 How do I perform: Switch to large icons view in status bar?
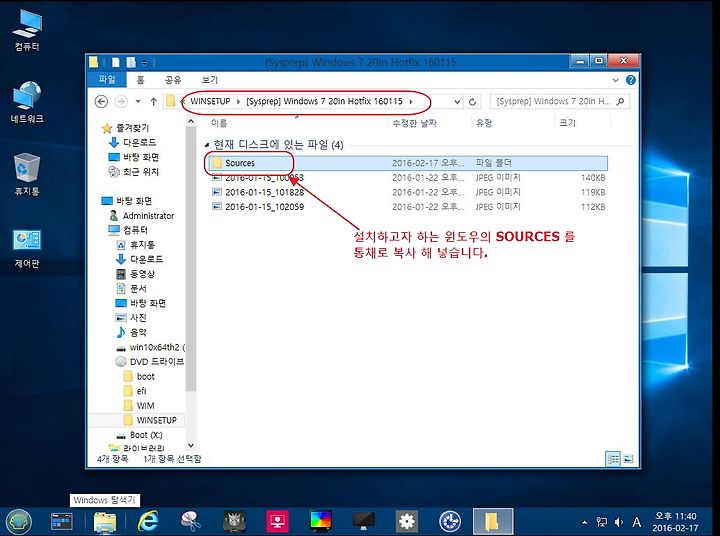pyautogui.click(x=629, y=458)
